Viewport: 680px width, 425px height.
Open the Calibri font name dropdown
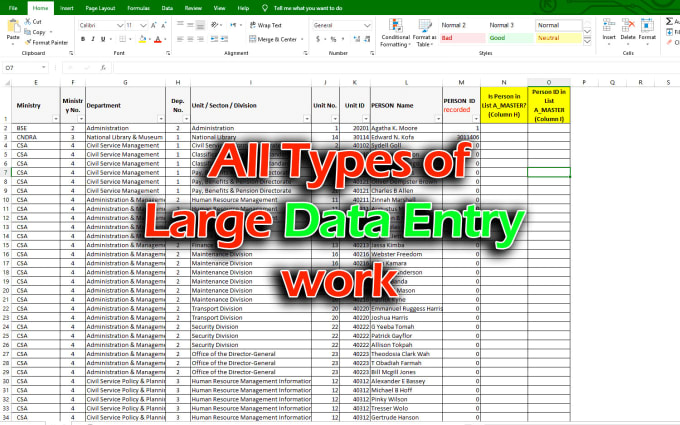click(120, 26)
